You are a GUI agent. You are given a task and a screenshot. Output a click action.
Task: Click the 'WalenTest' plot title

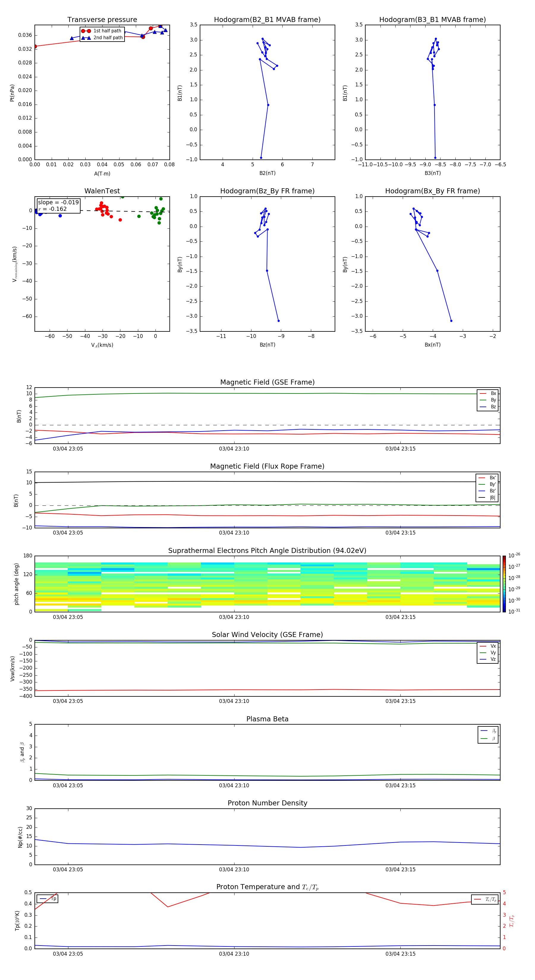coord(102,191)
